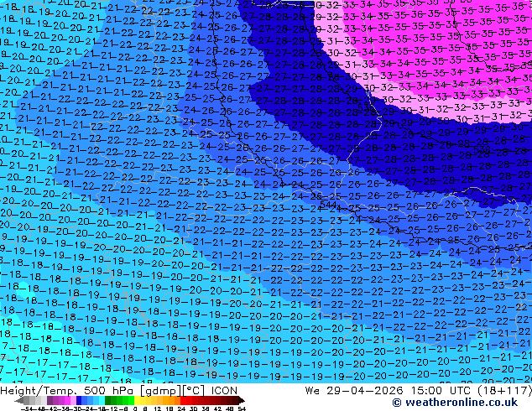Select the dark blue legend swatch
The width and height of the screenshot is (532, 411).
click(x=79, y=400)
